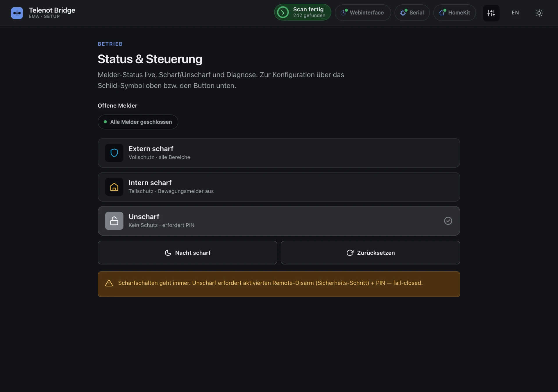Click the green scan arrow icon
Screen dimensions: 558x392
(283, 12)
